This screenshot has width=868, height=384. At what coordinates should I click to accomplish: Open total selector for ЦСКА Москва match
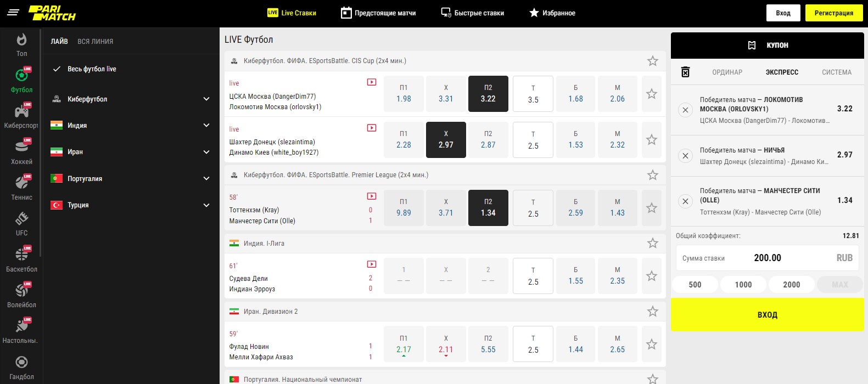[533, 94]
